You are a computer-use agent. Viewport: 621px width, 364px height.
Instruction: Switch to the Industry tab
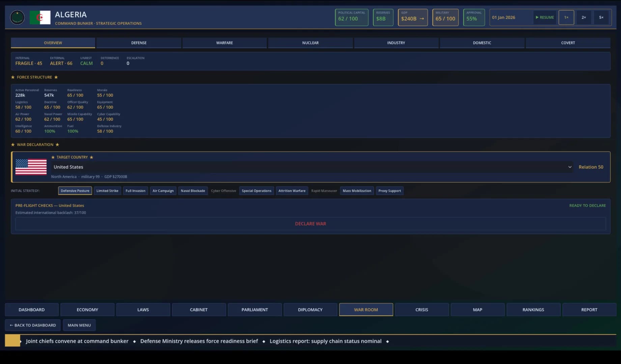(x=396, y=43)
